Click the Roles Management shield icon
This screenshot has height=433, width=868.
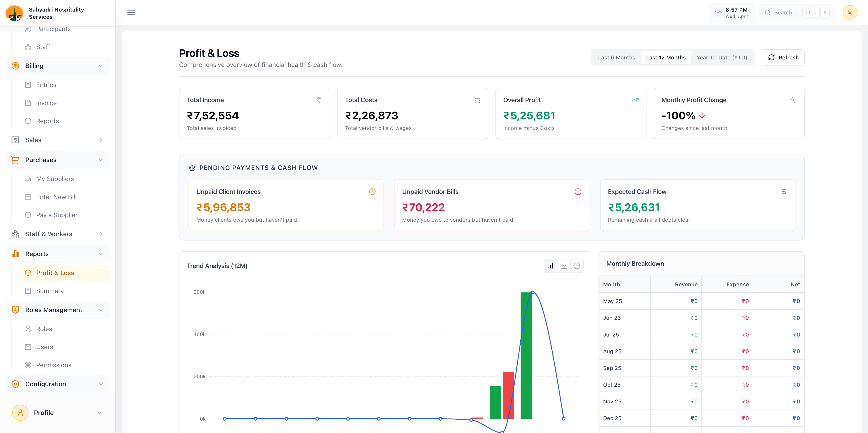coord(16,310)
